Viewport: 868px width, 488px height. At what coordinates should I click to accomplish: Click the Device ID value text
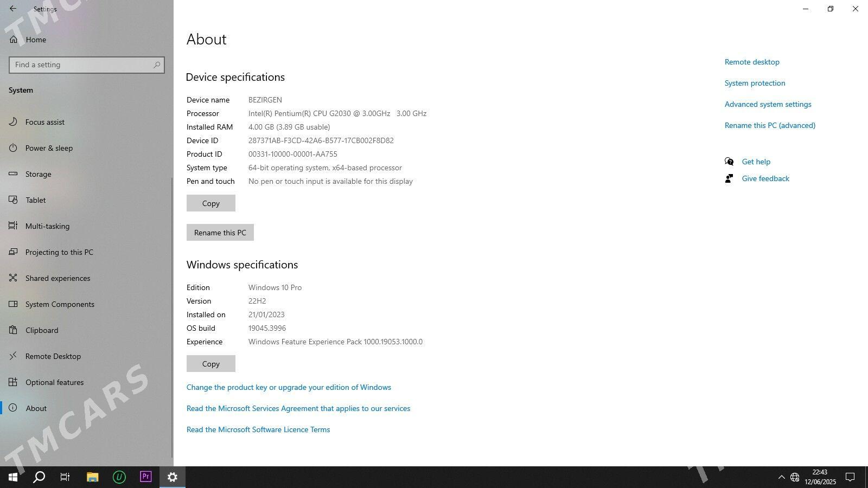tap(321, 140)
